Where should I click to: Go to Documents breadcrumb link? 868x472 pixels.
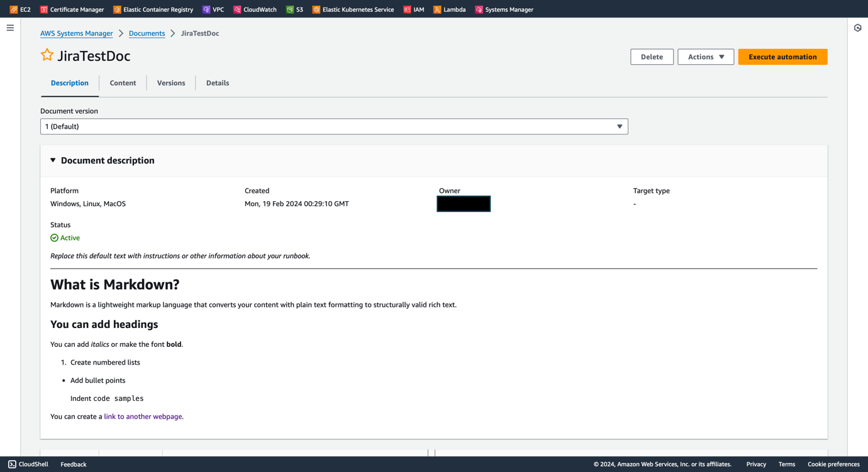point(147,33)
